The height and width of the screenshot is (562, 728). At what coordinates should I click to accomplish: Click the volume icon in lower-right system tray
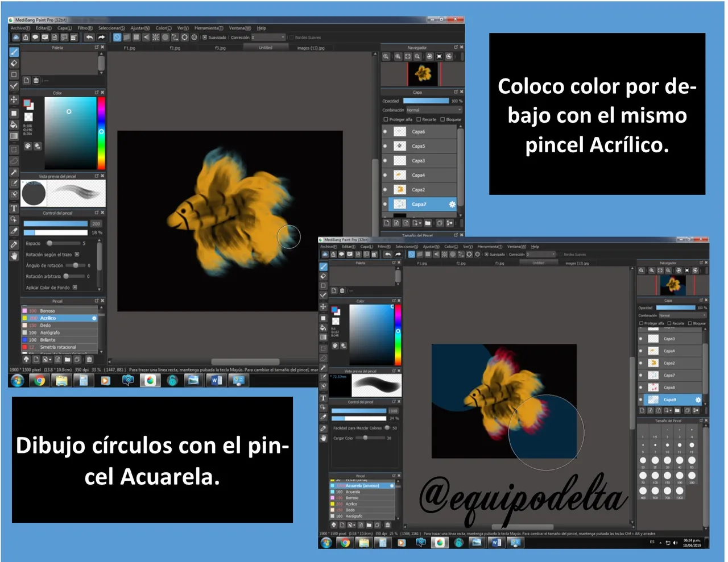point(675,543)
